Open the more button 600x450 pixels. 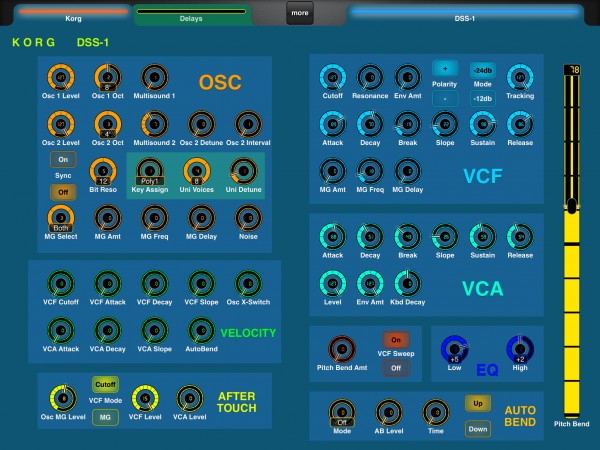[300, 13]
